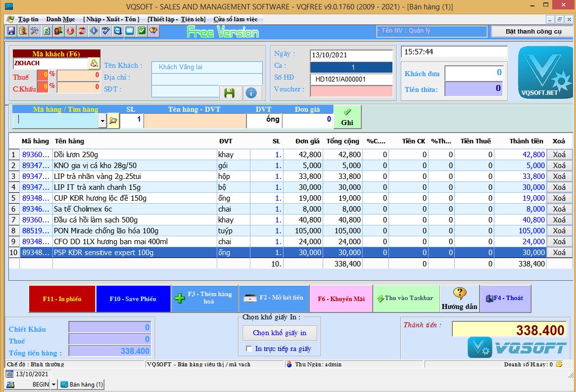Click the question mark help toolbar icon
The image size is (576, 392).
pyautogui.click(x=153, y=31)
